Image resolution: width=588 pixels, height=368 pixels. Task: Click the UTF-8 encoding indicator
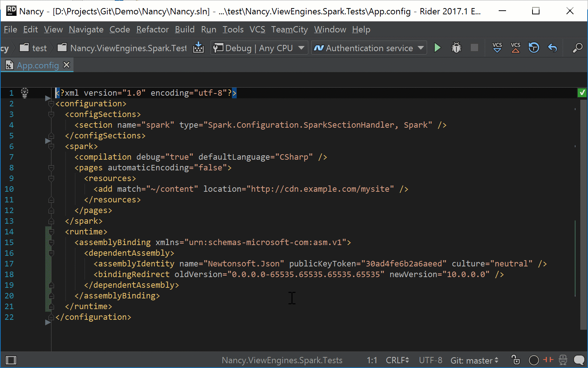pyautogui.click(x=430, y=360)
